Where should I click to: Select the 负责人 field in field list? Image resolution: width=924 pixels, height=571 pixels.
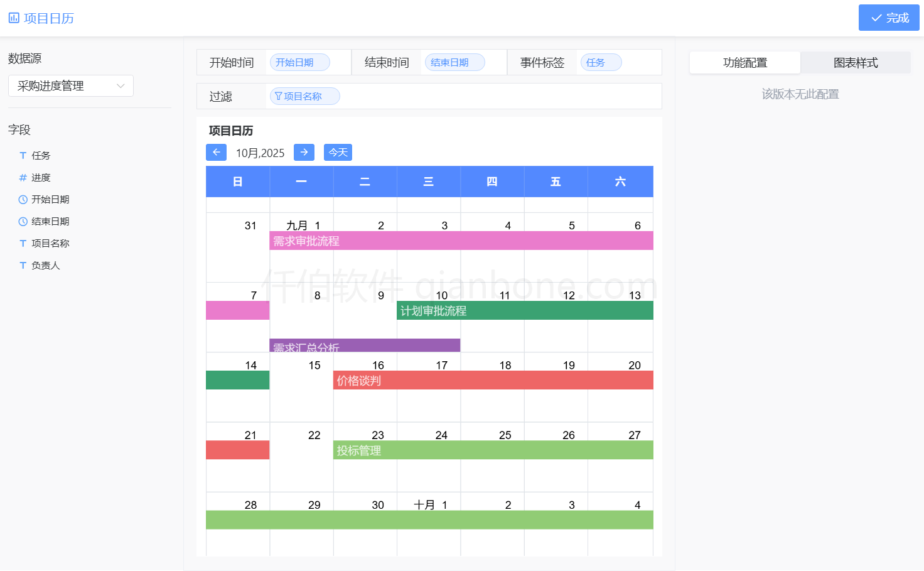45,266
